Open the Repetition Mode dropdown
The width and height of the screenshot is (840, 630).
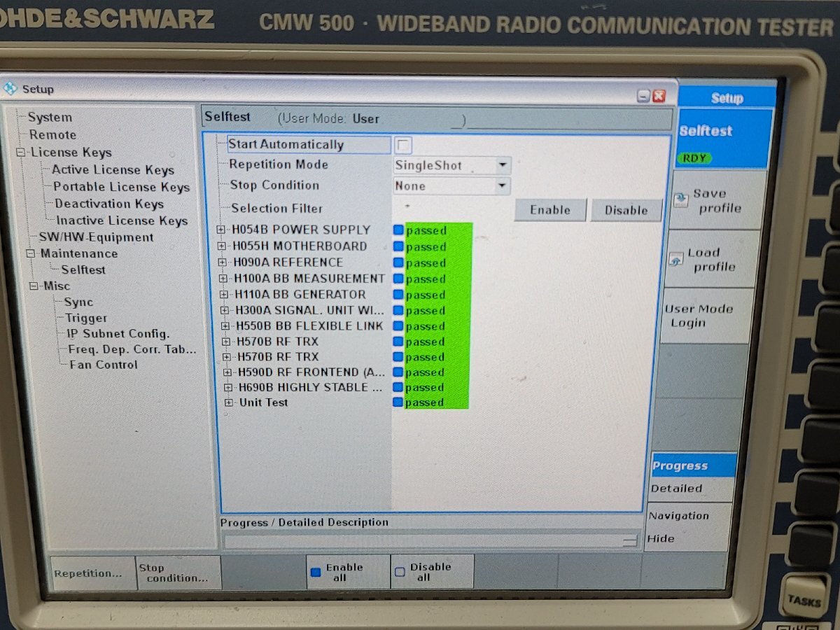point(501,165)
